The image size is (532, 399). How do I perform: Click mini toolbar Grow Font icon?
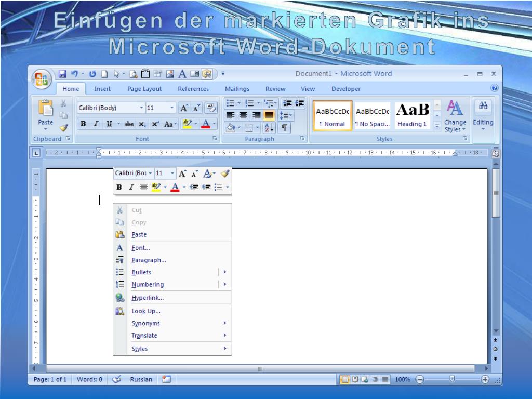(x=182, y=174)
